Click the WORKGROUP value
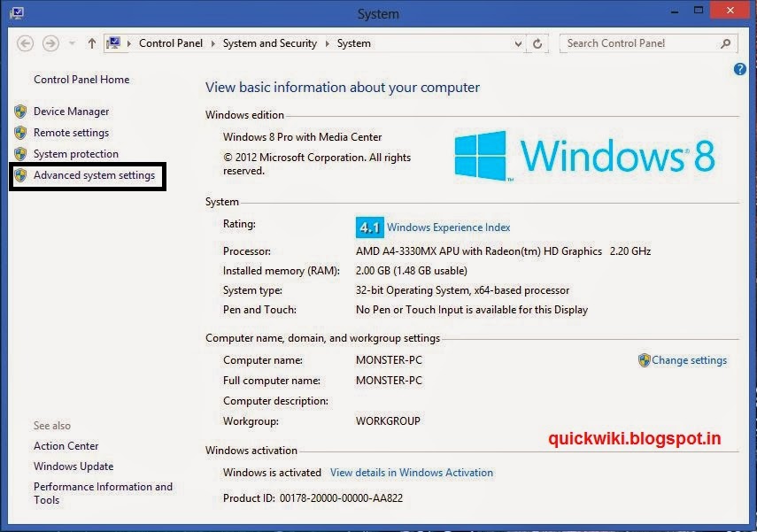Image resolution: width=757 pixels, height=532 pixels. point(388,421)
